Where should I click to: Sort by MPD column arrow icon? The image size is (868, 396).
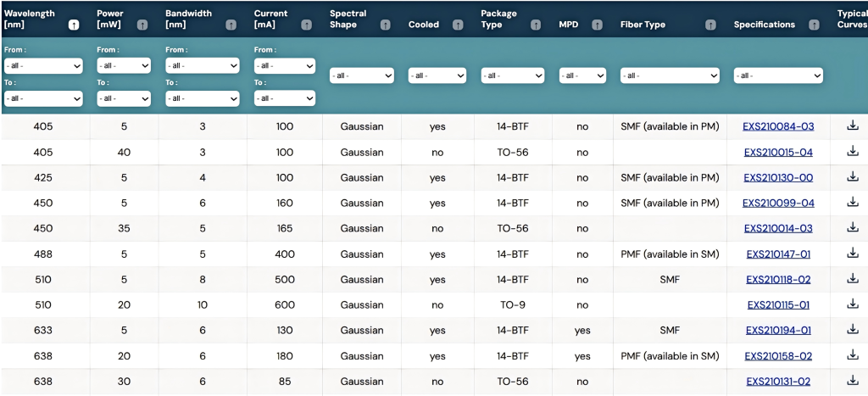[x=597, y=25]
